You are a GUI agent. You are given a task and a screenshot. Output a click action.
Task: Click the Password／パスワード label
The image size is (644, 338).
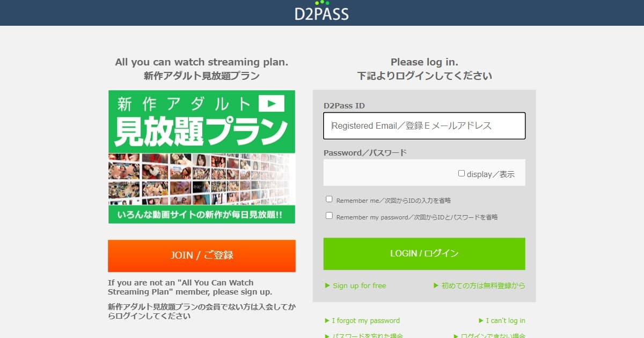coord(365,153)
